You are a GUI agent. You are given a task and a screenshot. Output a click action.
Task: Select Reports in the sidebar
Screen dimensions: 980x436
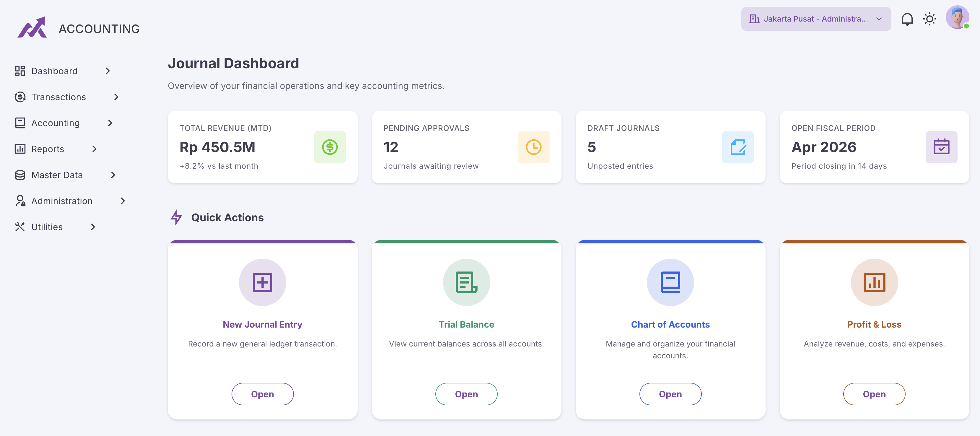[x=48, y=149]
